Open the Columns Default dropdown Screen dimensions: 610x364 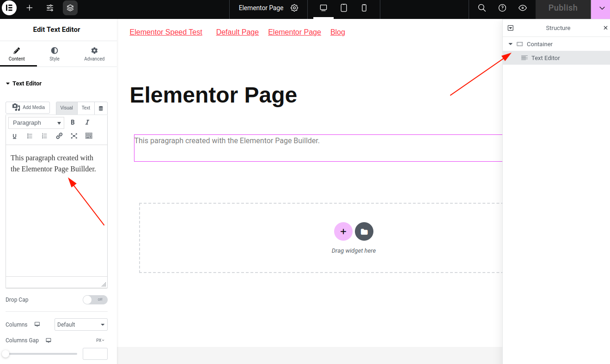tap(81, 325)
